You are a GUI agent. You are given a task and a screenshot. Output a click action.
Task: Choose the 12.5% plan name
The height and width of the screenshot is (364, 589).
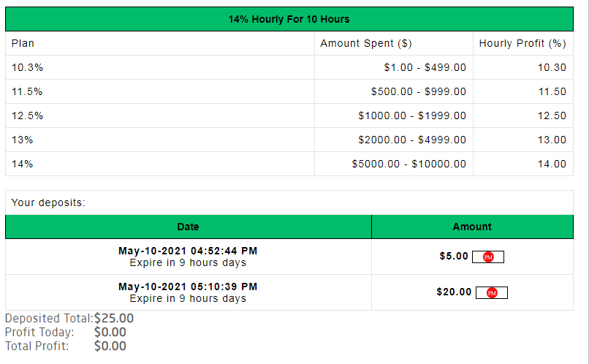point(28,115)
